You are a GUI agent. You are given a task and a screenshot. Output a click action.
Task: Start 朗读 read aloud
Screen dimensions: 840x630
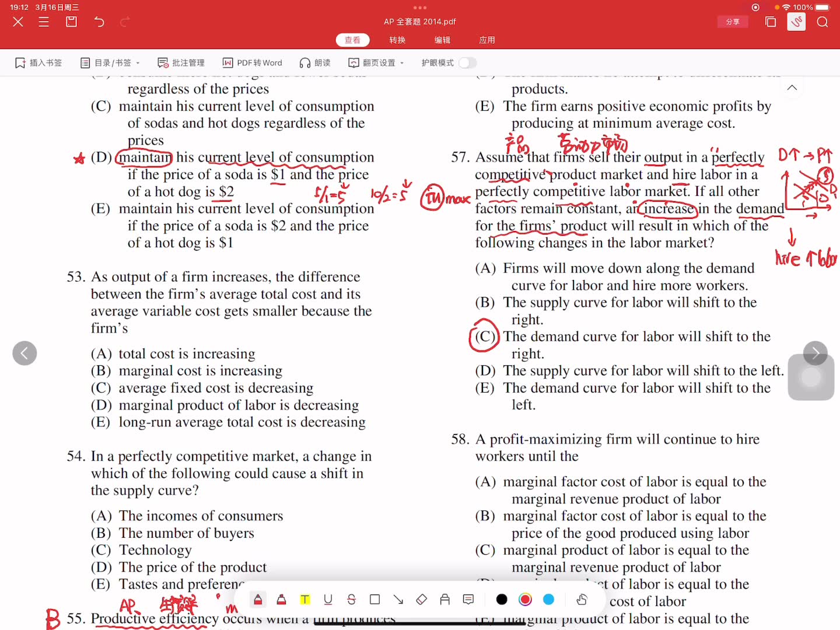coord(315,62)
